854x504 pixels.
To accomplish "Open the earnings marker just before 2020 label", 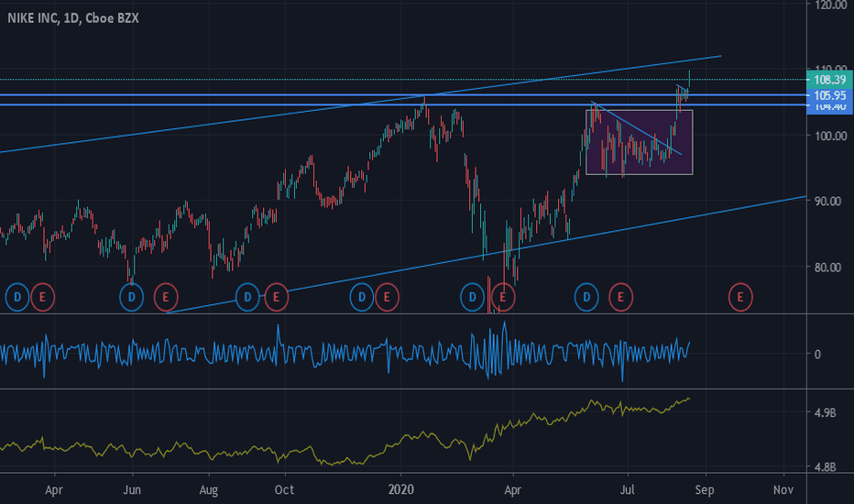I will tap(387, 297).
